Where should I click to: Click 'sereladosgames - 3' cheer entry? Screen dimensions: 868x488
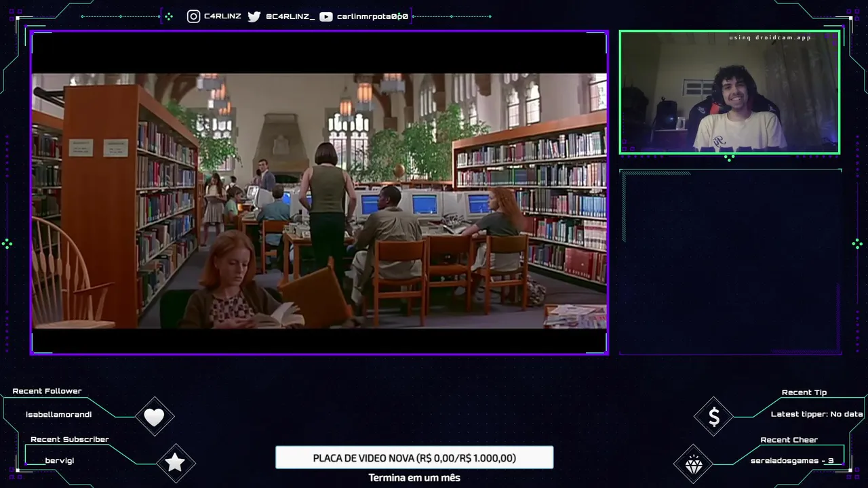(792, 461)
